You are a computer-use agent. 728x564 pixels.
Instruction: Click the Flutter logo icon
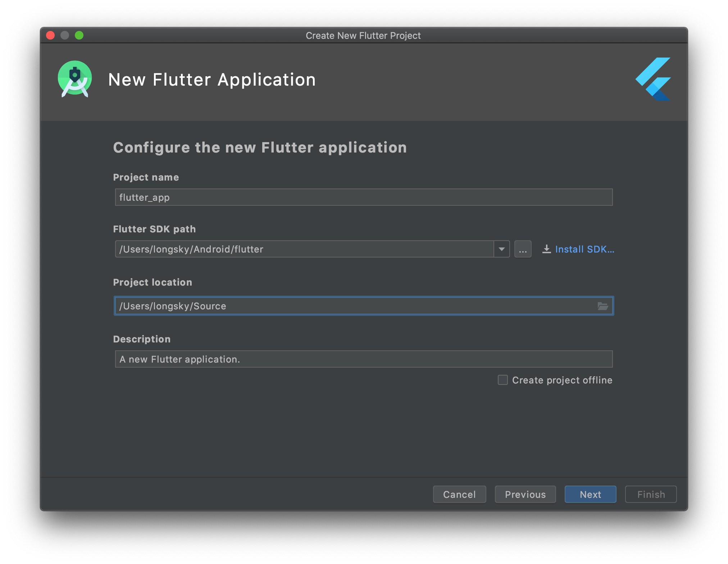[x=653, y=79]
